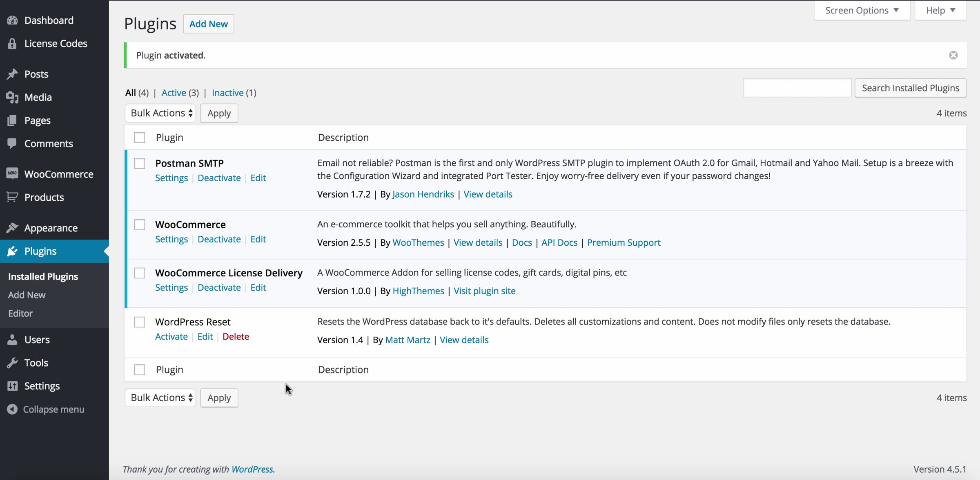Click the Search Installed Plugins button
This screenshot has height=480, width=980.
click(x=911, y=88)
